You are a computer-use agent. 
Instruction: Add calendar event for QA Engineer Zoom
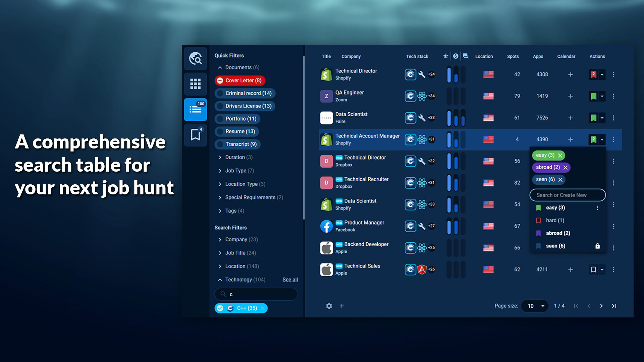point(570,96)
